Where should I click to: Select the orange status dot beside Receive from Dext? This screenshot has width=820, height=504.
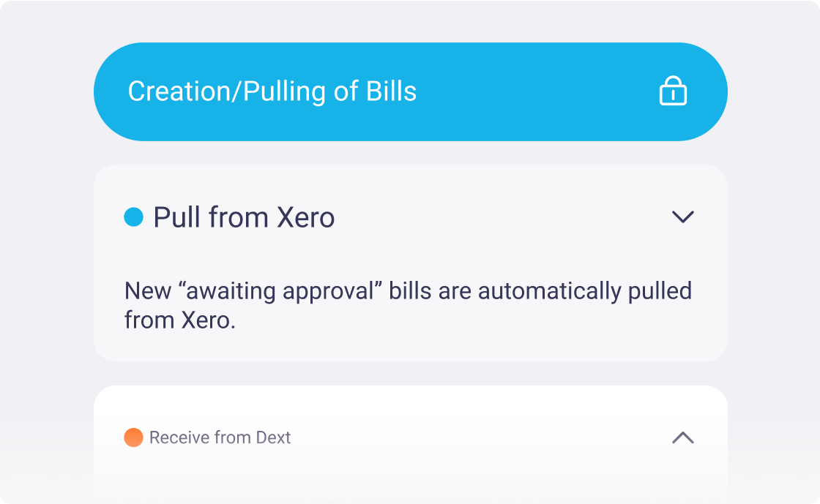tap(133, 437)
